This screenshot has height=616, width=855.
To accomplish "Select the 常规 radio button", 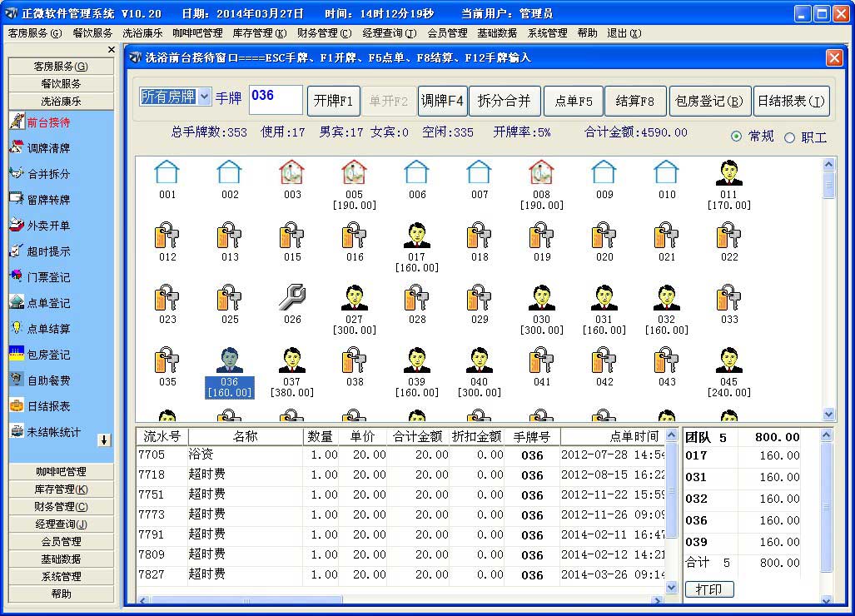I will (736, 137).
